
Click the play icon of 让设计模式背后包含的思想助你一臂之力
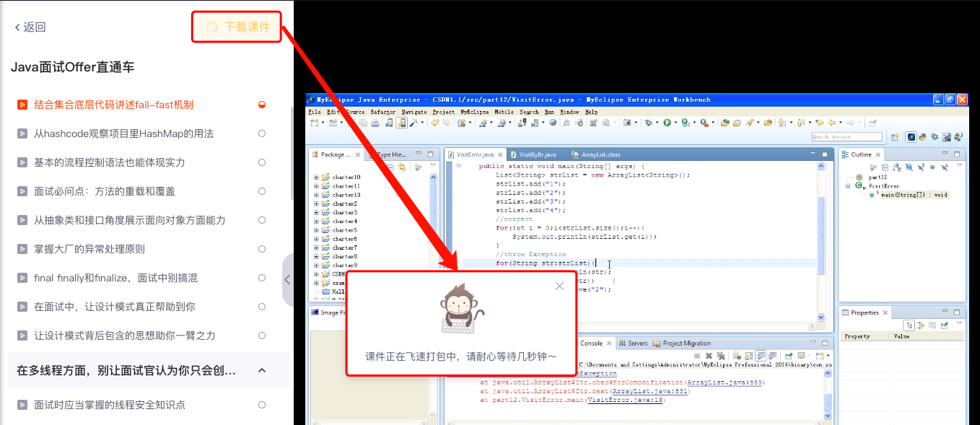click(22, 336)
